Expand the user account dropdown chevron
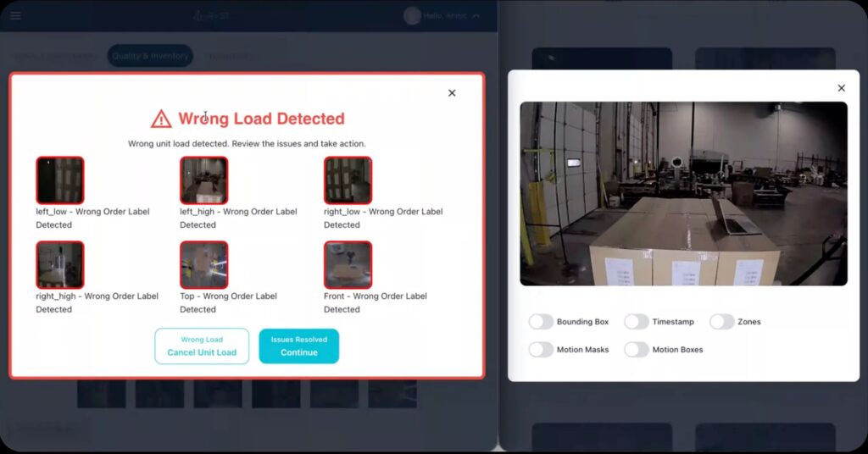 [x=476, y=15]
